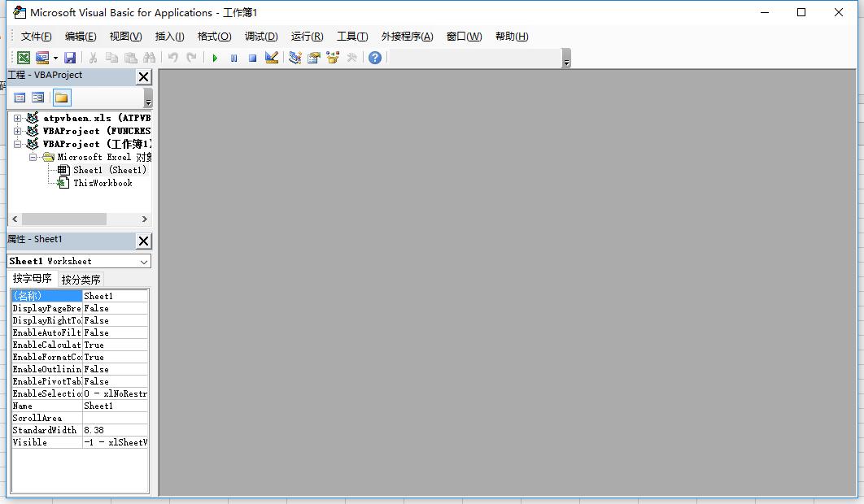Open the Object Browser toolbar icon
The image size is (864, 504).
pyautogui.click(x=333, y=58)
